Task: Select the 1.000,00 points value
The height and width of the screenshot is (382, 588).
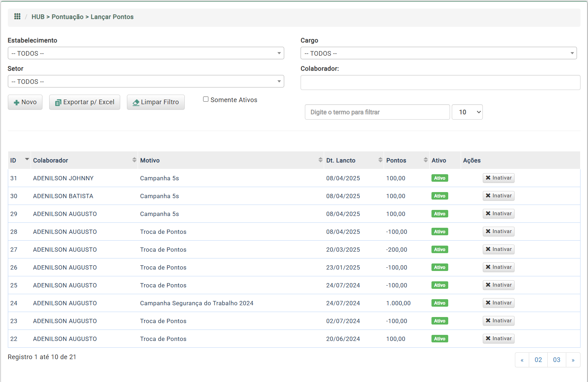Action: pyautogui.click(x=398, y=303)
